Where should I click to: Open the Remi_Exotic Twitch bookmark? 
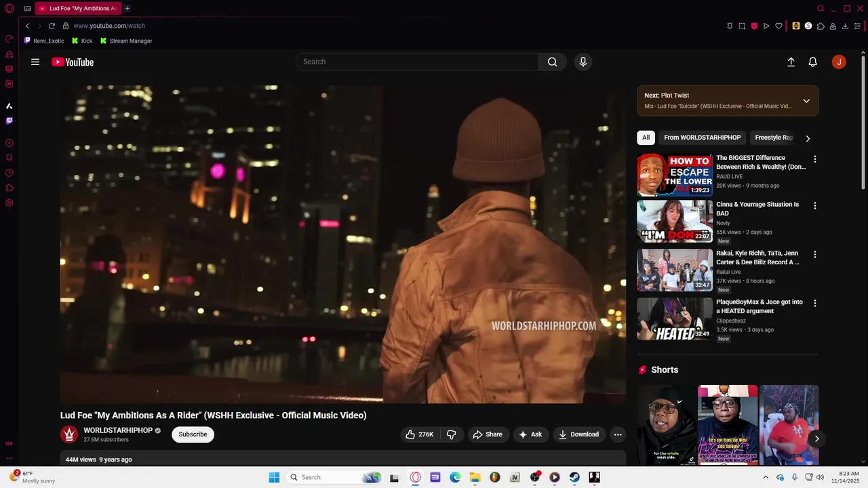coord(44,41)
